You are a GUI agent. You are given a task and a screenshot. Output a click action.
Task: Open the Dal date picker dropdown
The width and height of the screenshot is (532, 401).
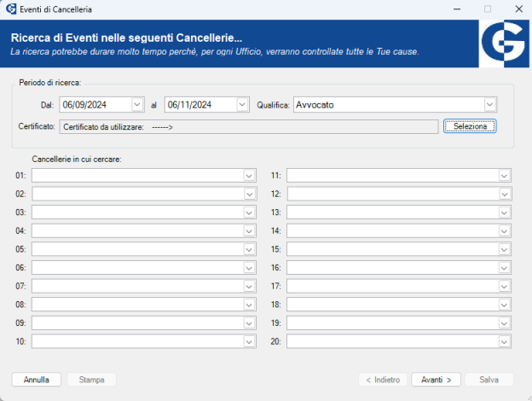137,105
